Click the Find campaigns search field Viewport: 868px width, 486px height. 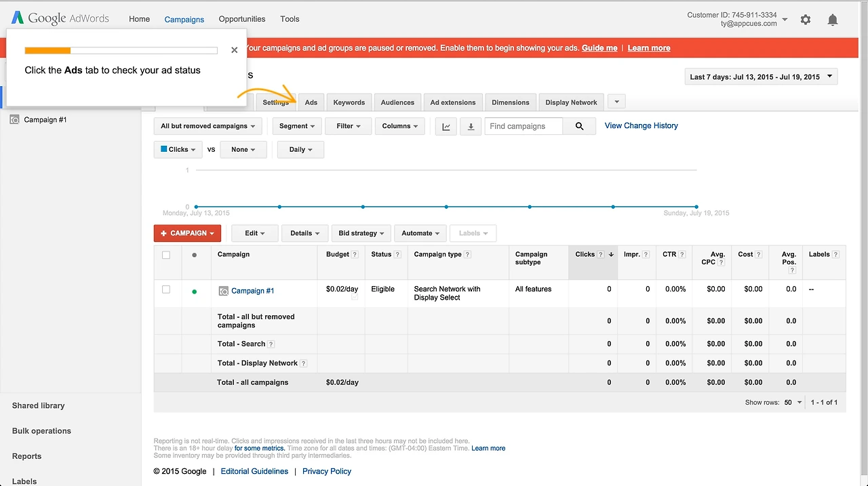524,126
